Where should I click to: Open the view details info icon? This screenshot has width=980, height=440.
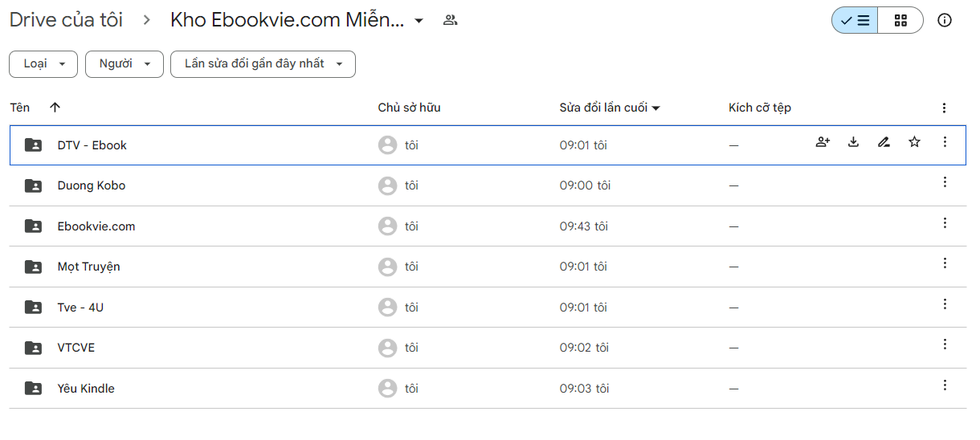pyautogui.click(x=945, y=20)
